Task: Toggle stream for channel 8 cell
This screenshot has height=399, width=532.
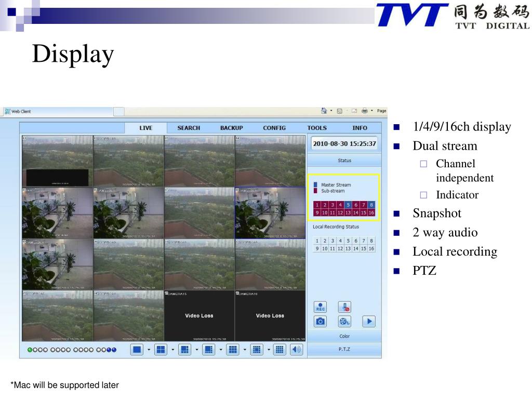Action: click(371, 205)
